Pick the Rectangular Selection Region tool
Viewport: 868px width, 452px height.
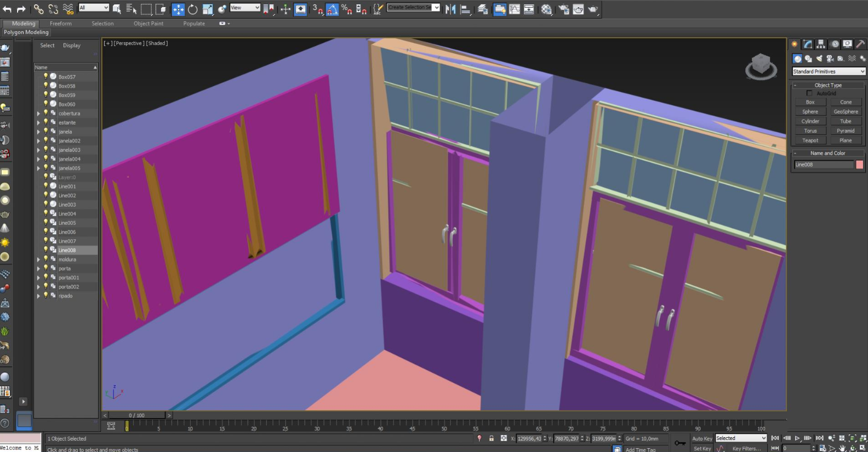point(146,9)
